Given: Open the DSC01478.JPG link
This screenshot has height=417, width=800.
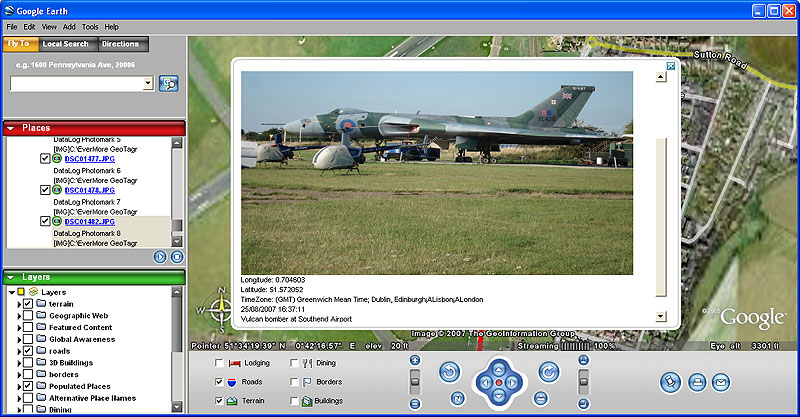Looking at the screenshot, I should [90, 190].
